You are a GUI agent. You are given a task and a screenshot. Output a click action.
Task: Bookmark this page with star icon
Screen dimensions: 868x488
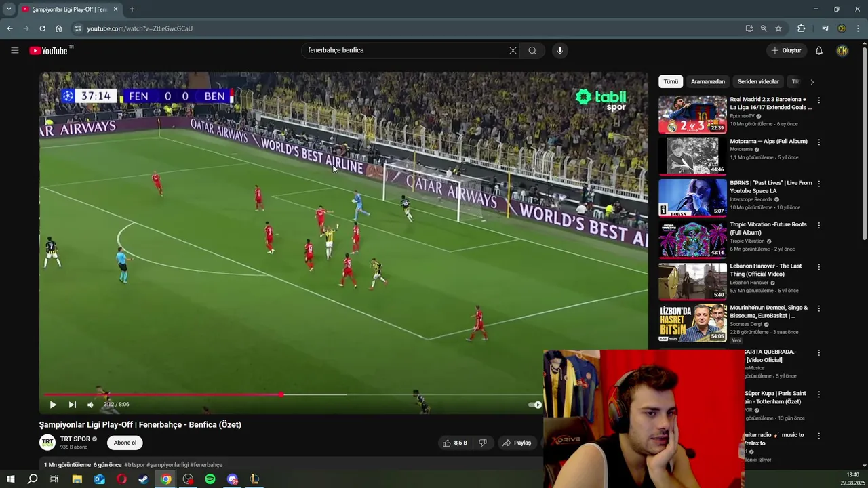pyautogui.click(x=778, y=28)
